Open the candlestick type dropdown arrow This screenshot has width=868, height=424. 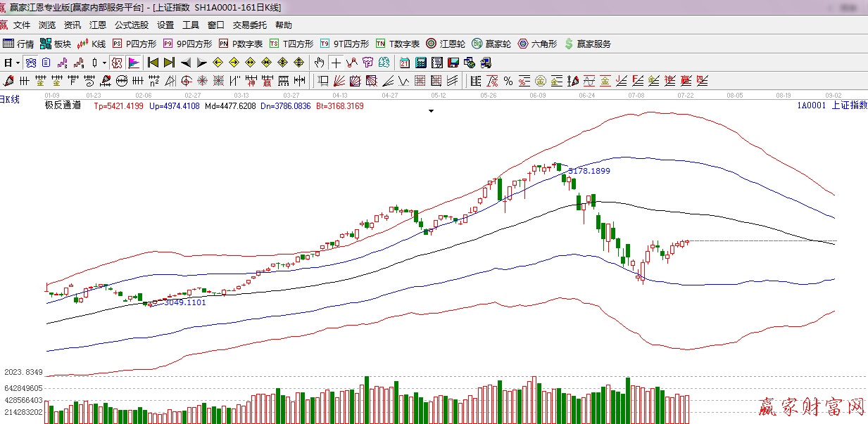point(104,63)
